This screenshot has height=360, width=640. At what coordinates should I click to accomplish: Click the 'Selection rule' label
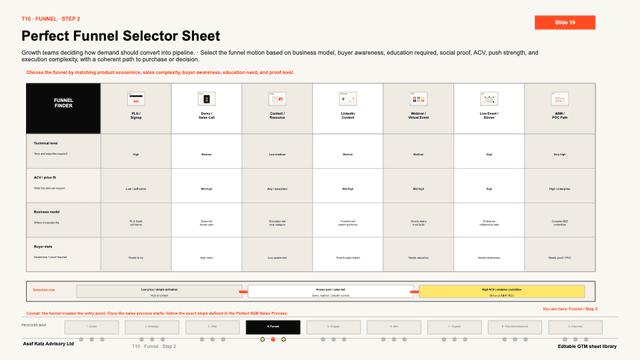tap(44, 290)
